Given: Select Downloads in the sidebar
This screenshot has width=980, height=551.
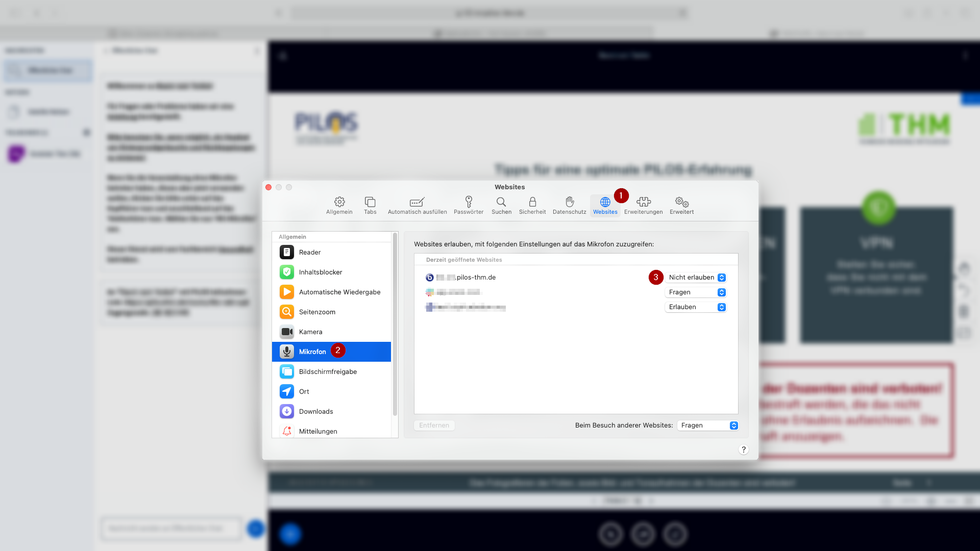Looking at the screenshot, I should (x=332, y=411).
